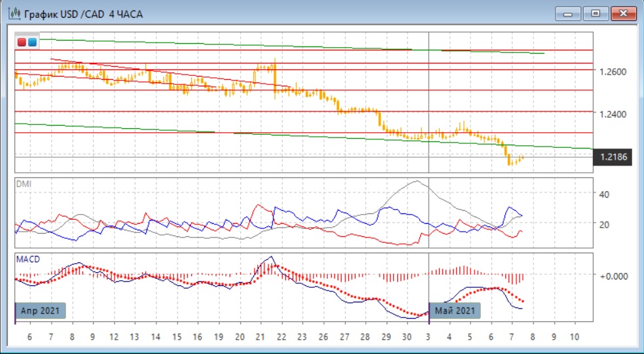Screen dimensions: 644x354
Task: Click the red square chart button
Action: (22, 43)
